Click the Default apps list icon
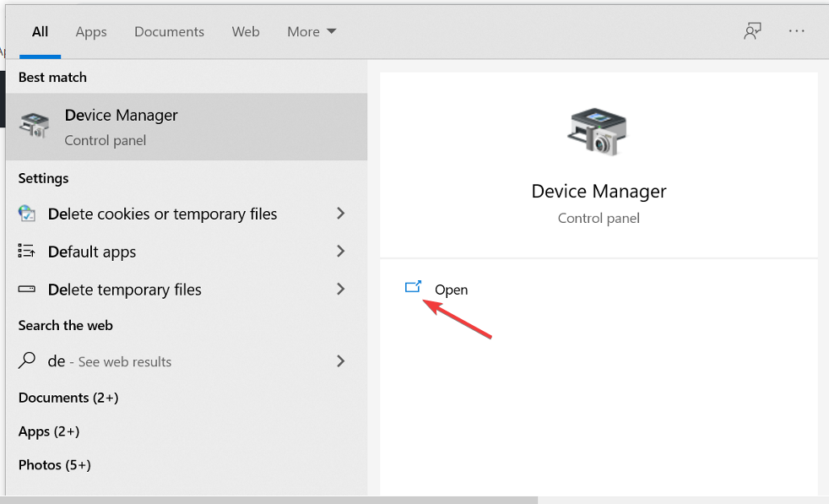This screenshot has width=829, height=504. pyautogui.click(x=27, y=252)
